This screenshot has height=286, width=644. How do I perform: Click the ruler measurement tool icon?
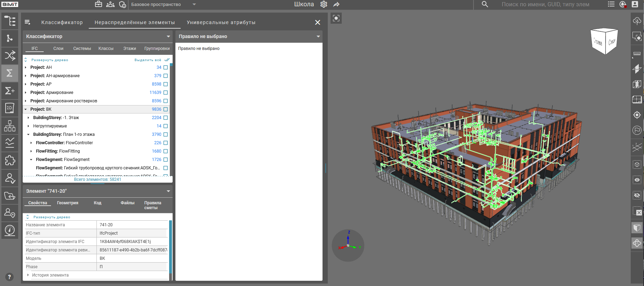coord(637,53)
